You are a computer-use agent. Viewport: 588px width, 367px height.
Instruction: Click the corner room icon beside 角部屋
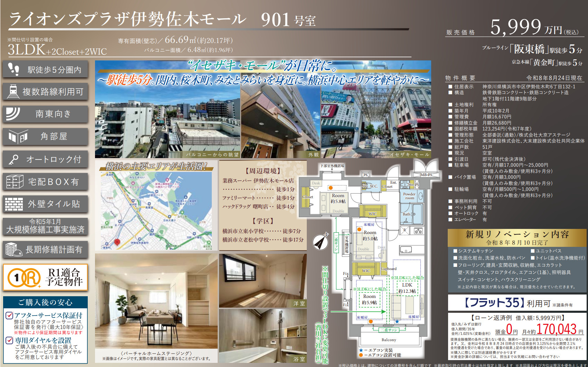tap(18, 137)
